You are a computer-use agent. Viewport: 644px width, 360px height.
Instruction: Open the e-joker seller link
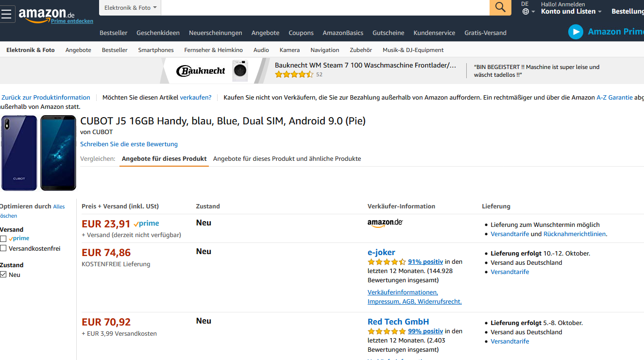tap(381, 252)
